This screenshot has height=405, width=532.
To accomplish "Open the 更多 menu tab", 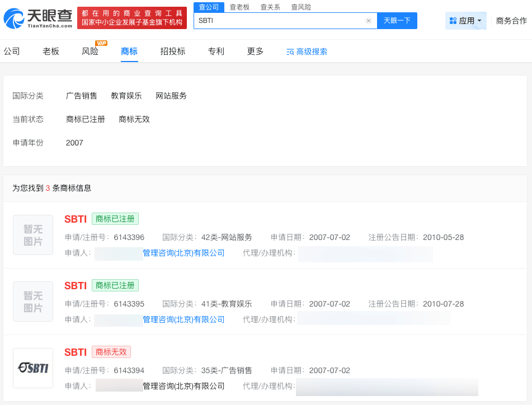I will (255, 51).
